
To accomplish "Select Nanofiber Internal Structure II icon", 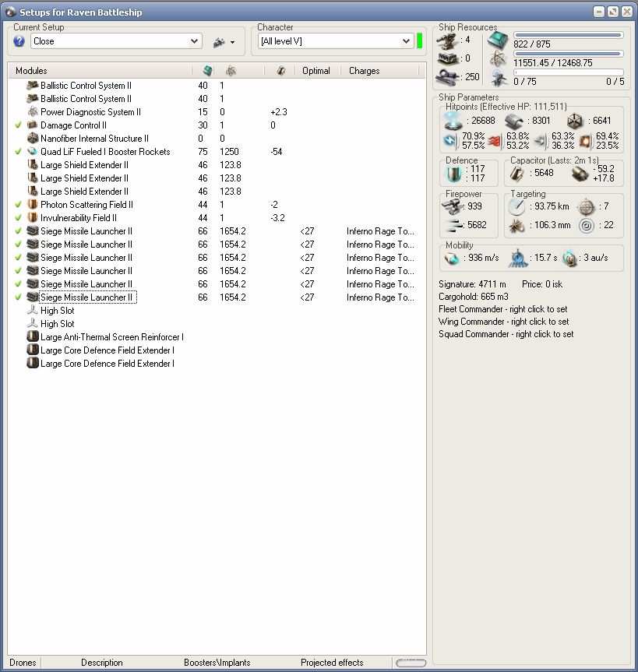I will (x=33, y=139).
